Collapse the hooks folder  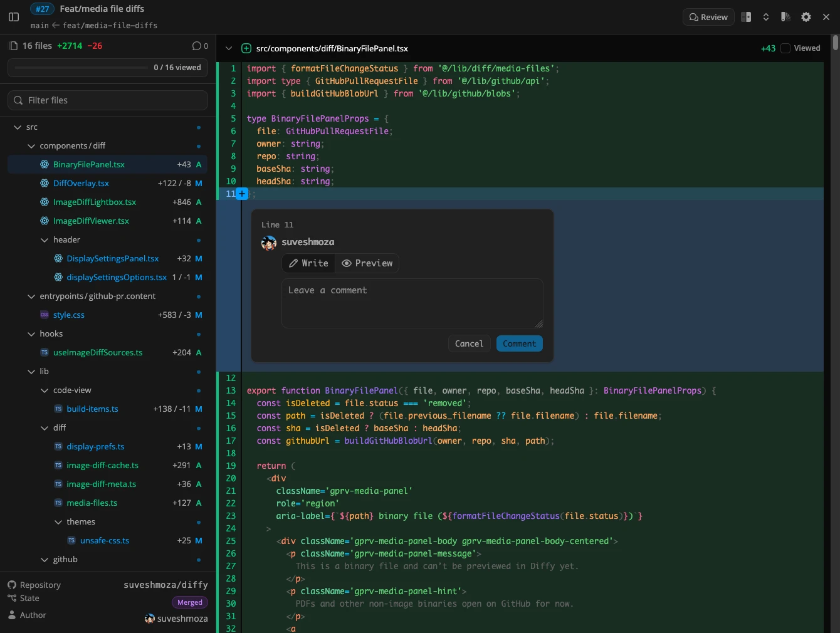[31, 334]
